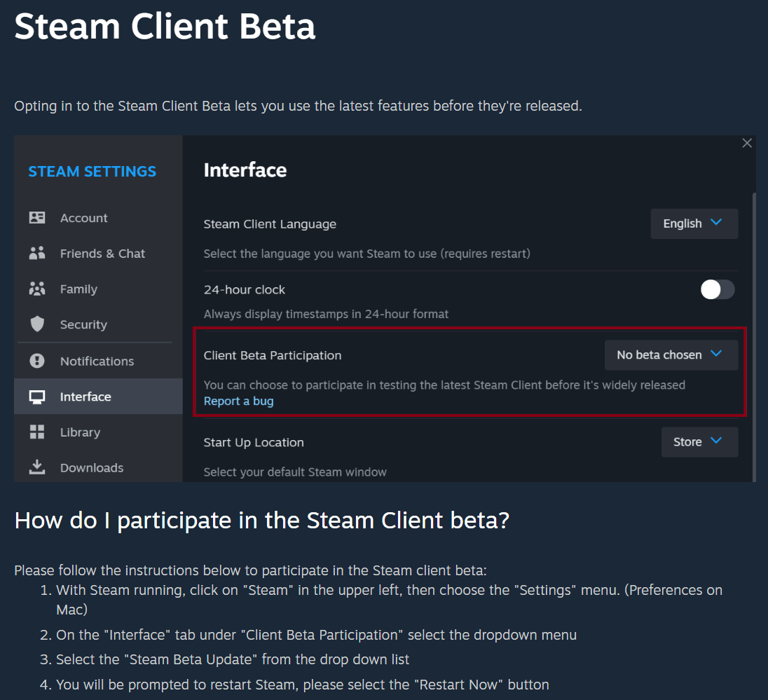Image resolution: width=768 pixels, height=700 pixels.
Task: Click the Report a bug link
Action: tap(238, 400)
